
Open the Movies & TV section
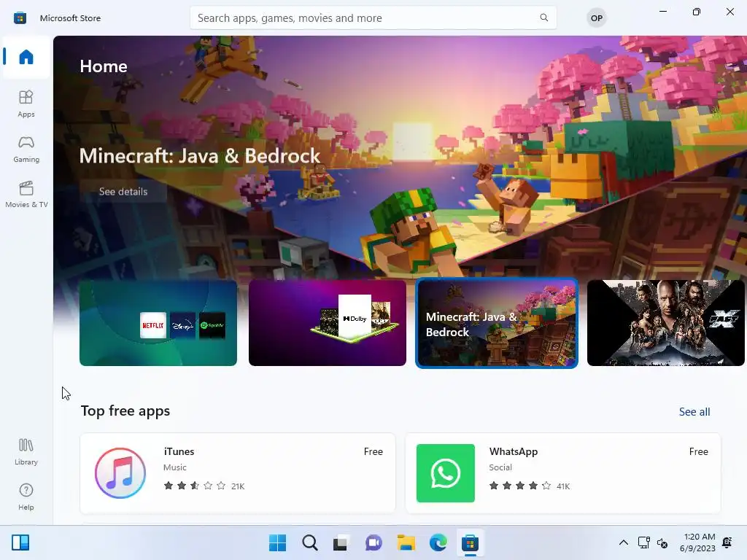click(26, 194)
